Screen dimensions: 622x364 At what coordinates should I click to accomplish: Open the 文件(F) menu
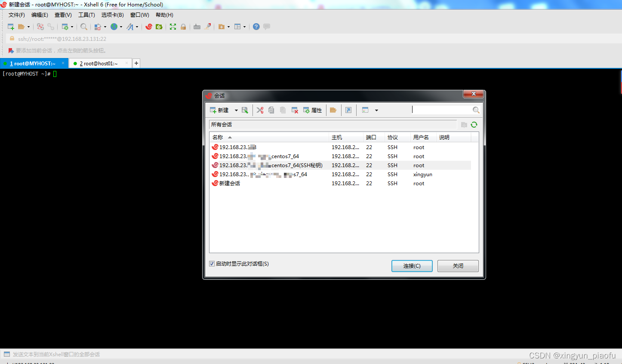pos(17,15)
